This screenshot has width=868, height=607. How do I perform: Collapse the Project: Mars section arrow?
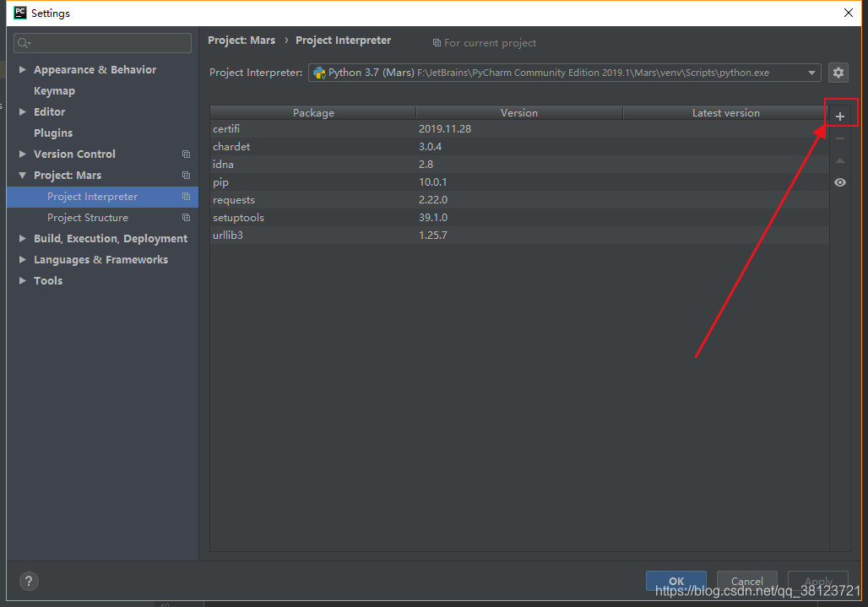[22, 176]
